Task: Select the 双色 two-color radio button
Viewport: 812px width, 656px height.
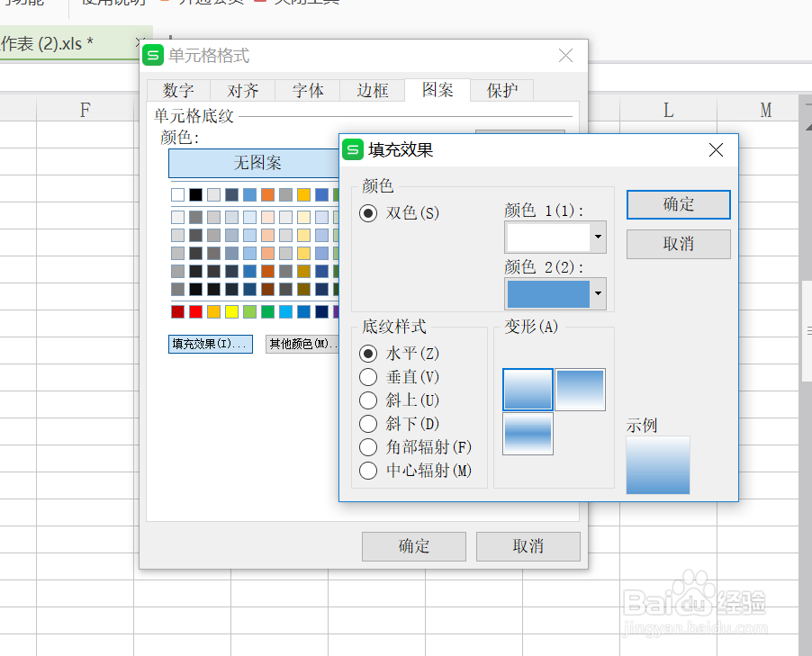Action: point(368,213)
